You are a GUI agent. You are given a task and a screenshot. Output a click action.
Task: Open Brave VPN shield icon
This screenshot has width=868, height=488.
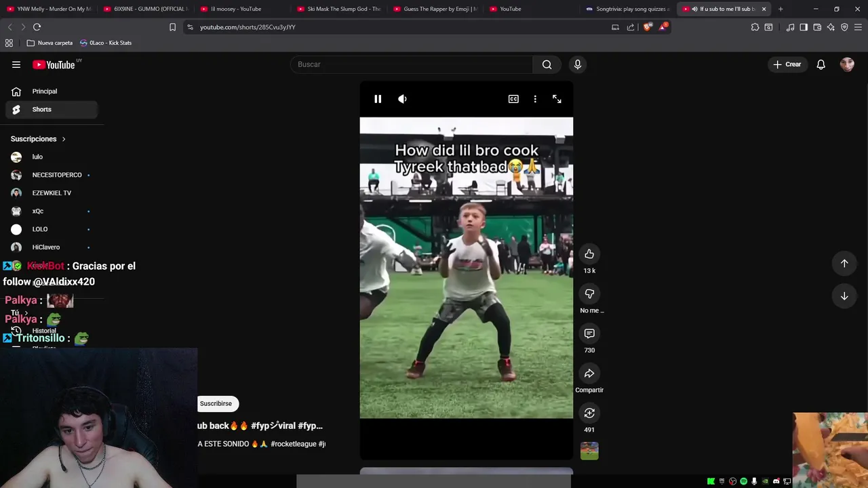point(844,27)
